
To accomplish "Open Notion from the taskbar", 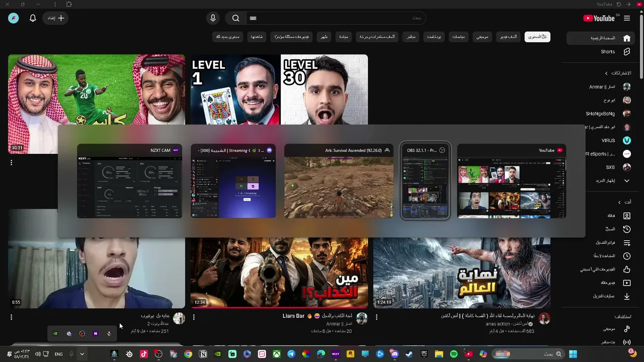I will (203, 354).
